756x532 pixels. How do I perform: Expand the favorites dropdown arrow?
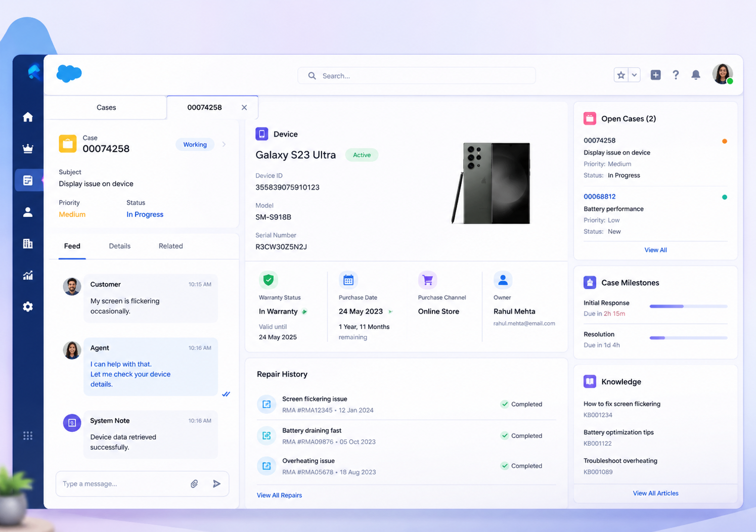(634, 75)
